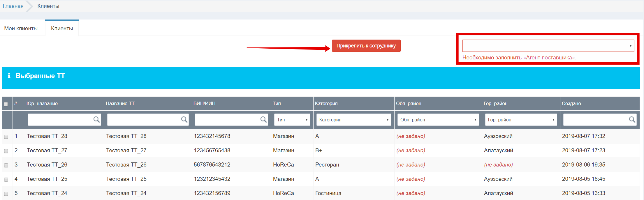644x200 pixels.
Task: Open the Тип filter dropdown
Action: click(x=292, y=120)
